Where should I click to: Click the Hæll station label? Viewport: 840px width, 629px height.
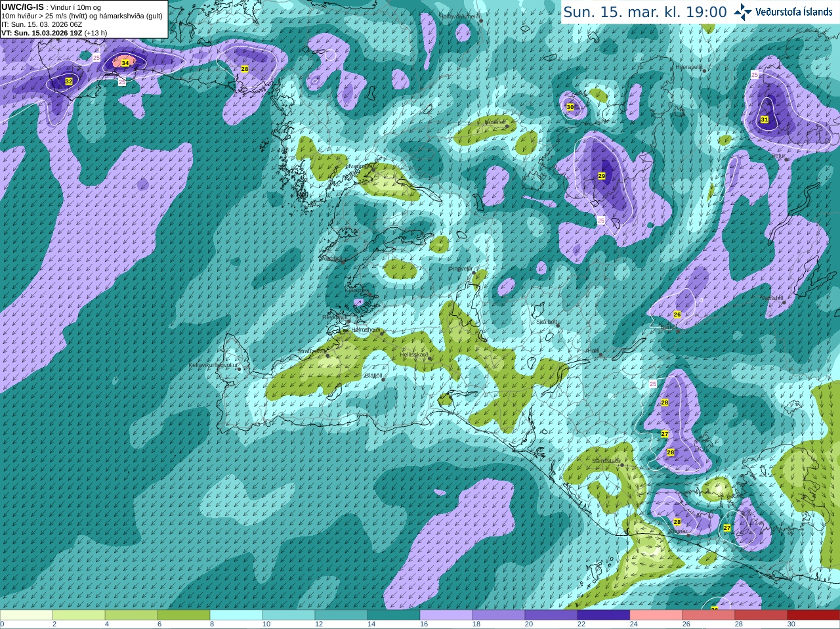(x=593, y=351)
